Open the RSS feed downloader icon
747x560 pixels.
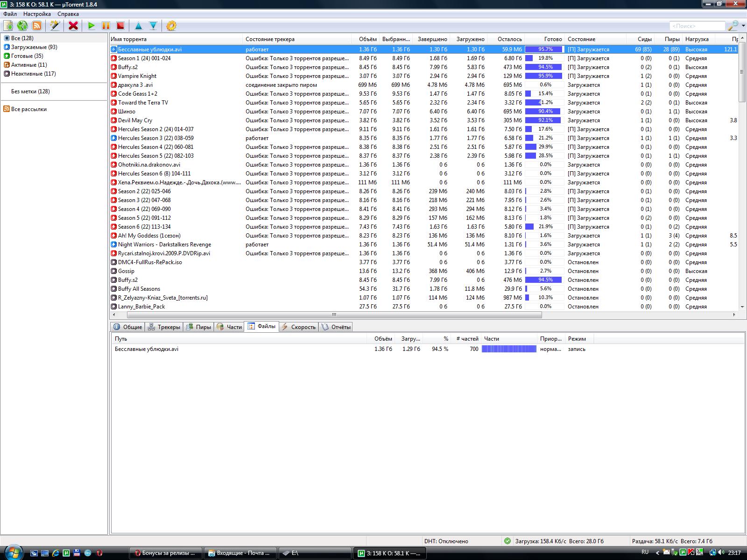point(36,26)
